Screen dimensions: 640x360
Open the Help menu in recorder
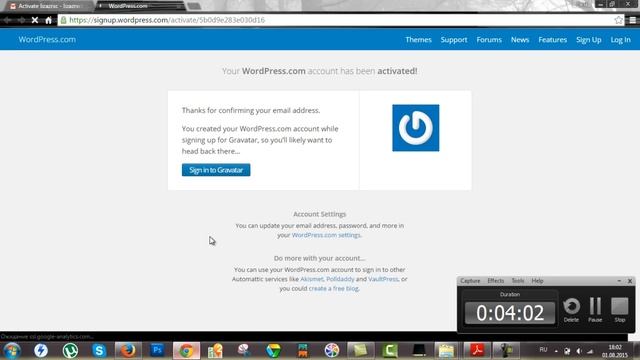(537, 281)
